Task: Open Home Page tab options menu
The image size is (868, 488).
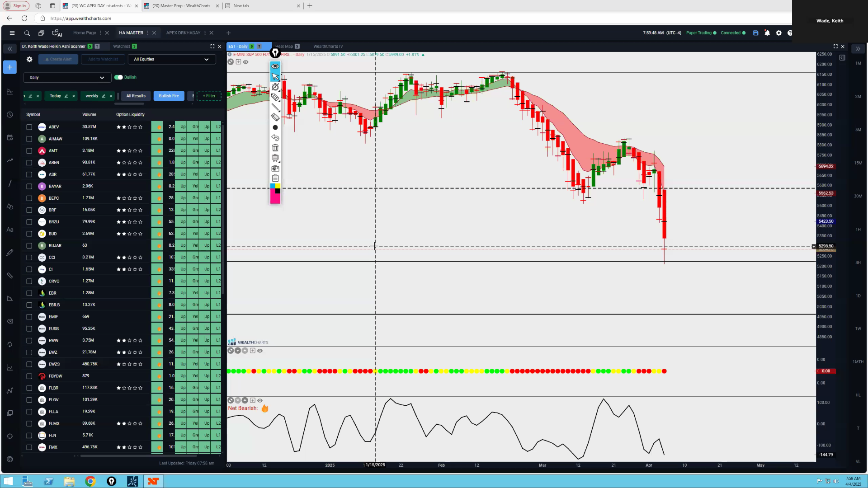Action: pyautogui.click(x=100, y=33)
